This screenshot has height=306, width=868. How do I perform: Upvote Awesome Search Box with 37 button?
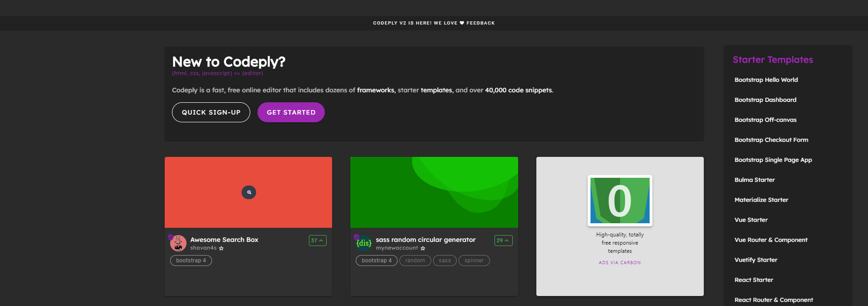(318, 241)
